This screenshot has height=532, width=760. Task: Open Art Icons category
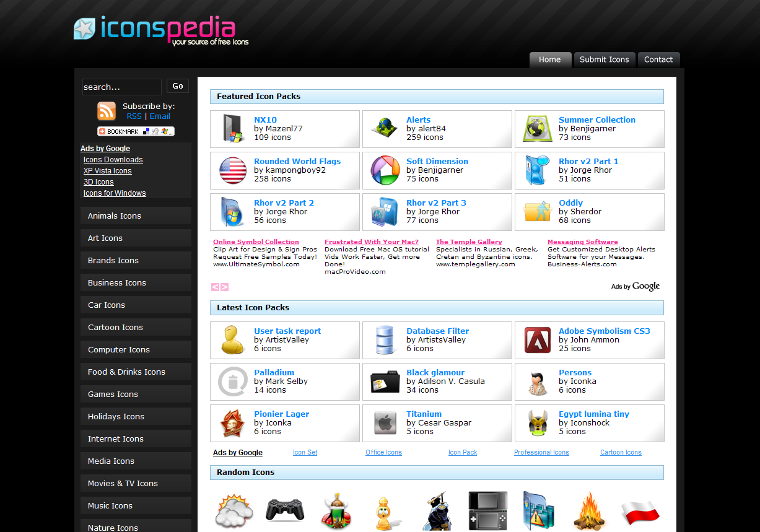(136, 238)
